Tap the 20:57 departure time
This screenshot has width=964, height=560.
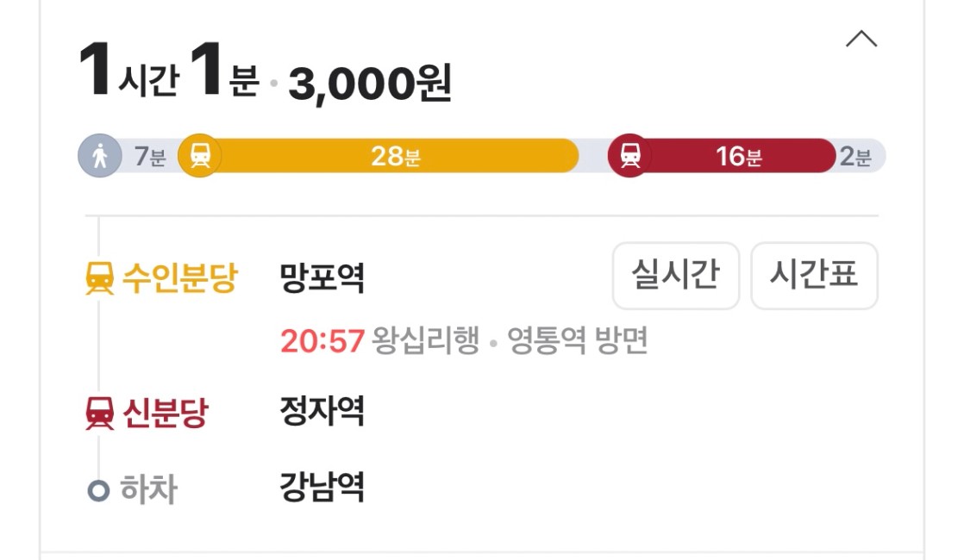point(322,341)
